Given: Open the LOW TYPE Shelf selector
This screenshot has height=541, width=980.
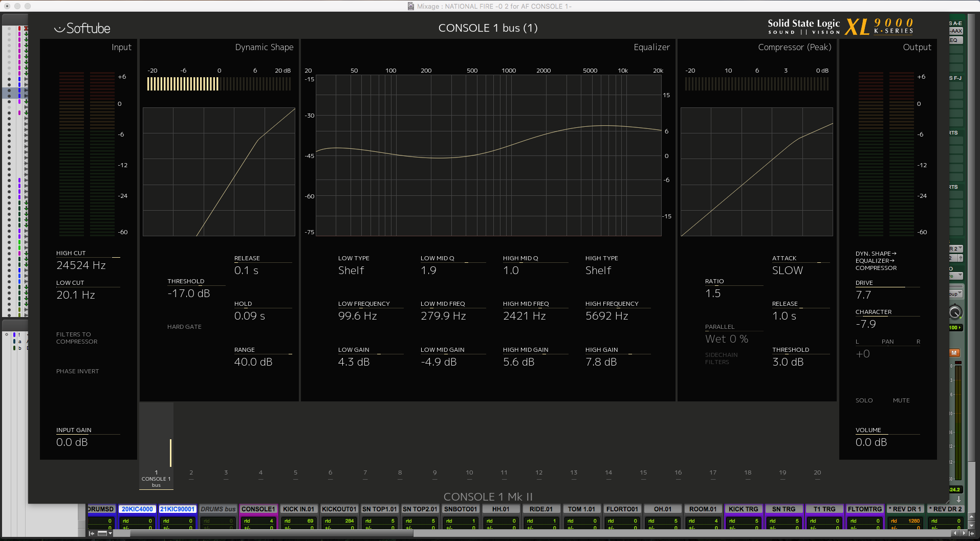Looking at the screenshot, I should click(x=352, y=270).
